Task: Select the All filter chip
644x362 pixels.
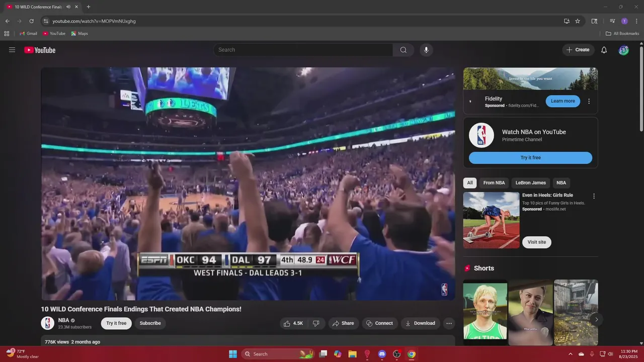Action: point(470,183)
